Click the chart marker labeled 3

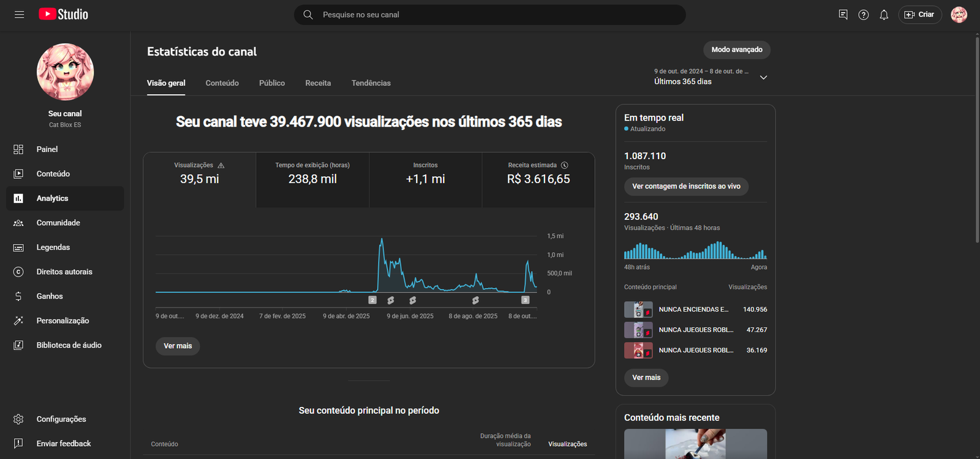pos(525,300)
